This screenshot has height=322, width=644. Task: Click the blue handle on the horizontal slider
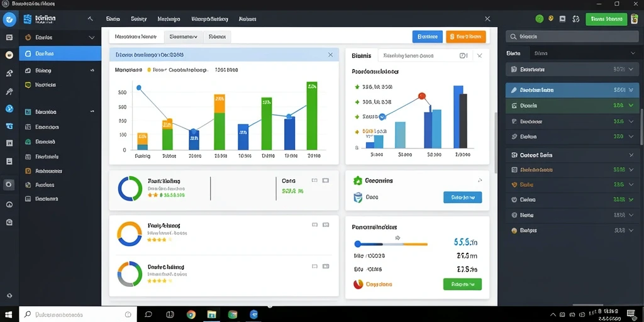click(x=357, y=244)
